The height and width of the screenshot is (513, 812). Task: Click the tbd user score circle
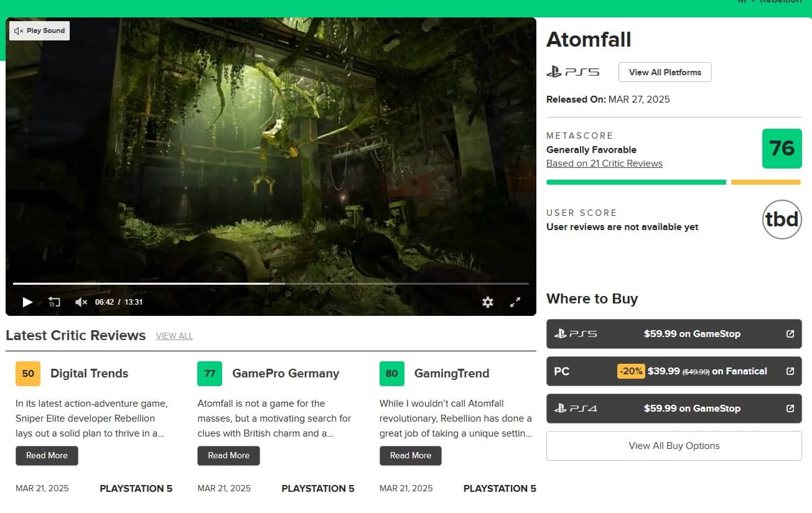click(782, 220)
